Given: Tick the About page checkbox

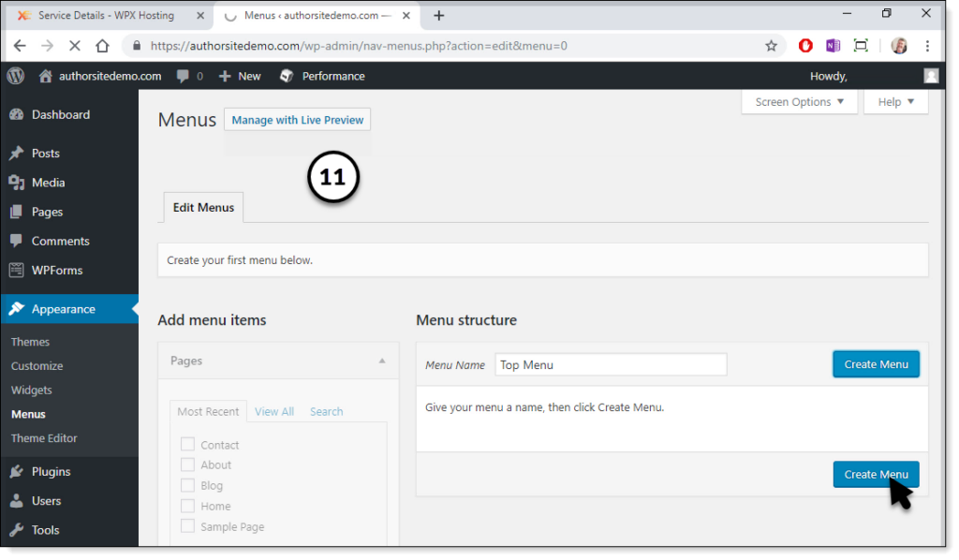Looking at the screenshot, I should (x=187, y=464).
